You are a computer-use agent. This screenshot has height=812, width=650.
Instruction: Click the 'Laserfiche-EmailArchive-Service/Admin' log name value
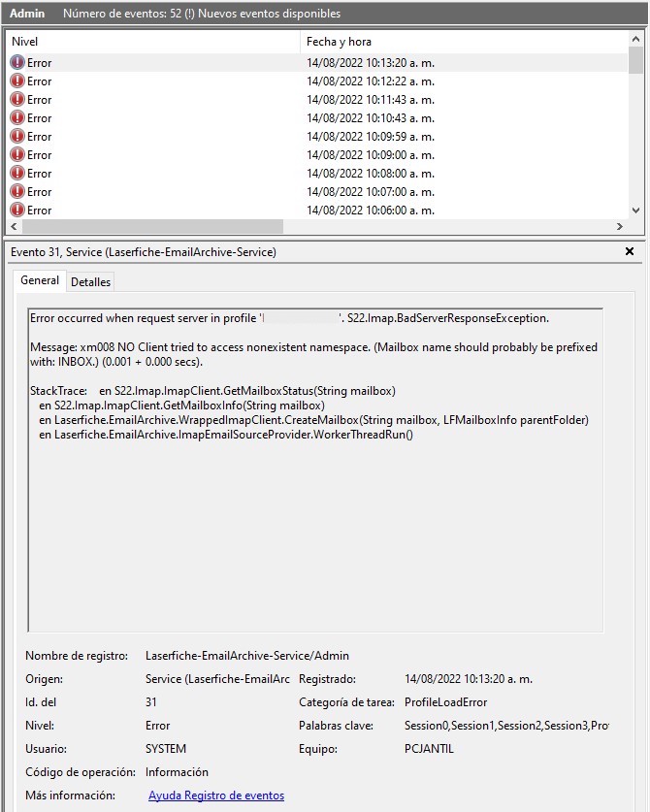tap(247, 656)
